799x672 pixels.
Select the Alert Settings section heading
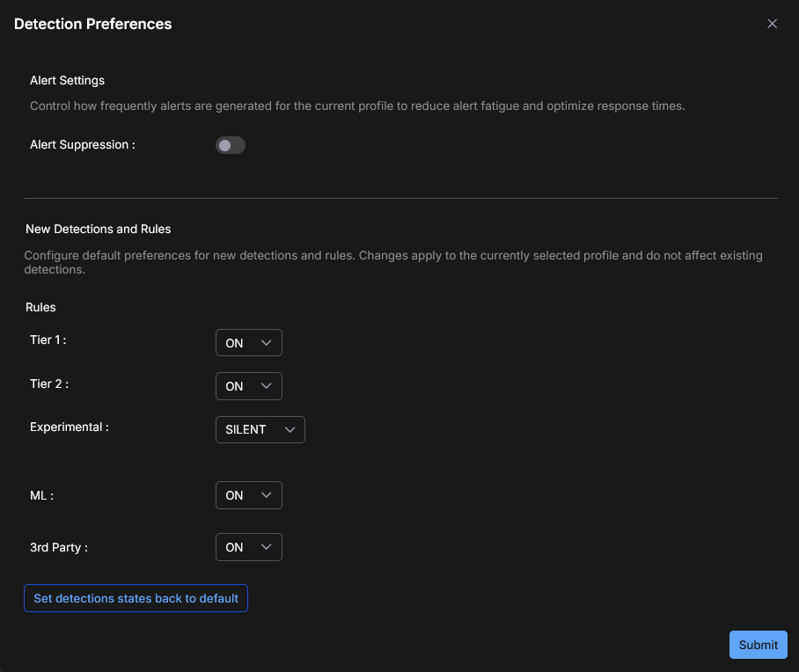[67, 81]
